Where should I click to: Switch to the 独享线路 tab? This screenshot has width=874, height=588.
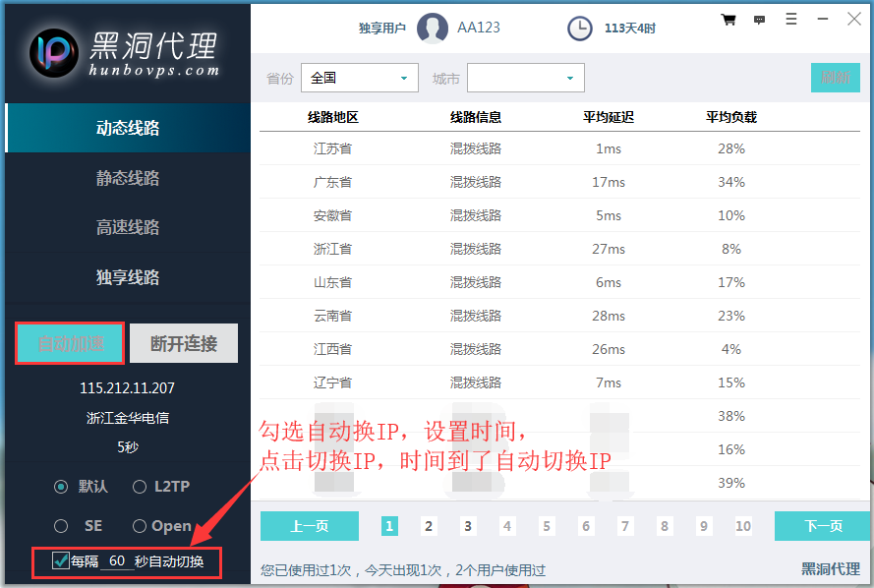pyautogui.click(x=127, y=277)
